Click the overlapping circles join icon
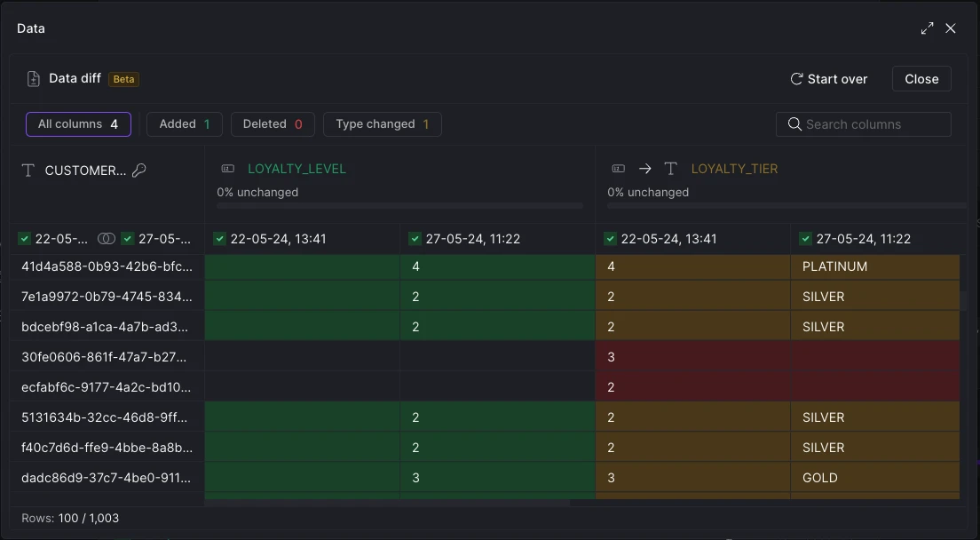Screen dimensions: 980x540 [107, 239]
